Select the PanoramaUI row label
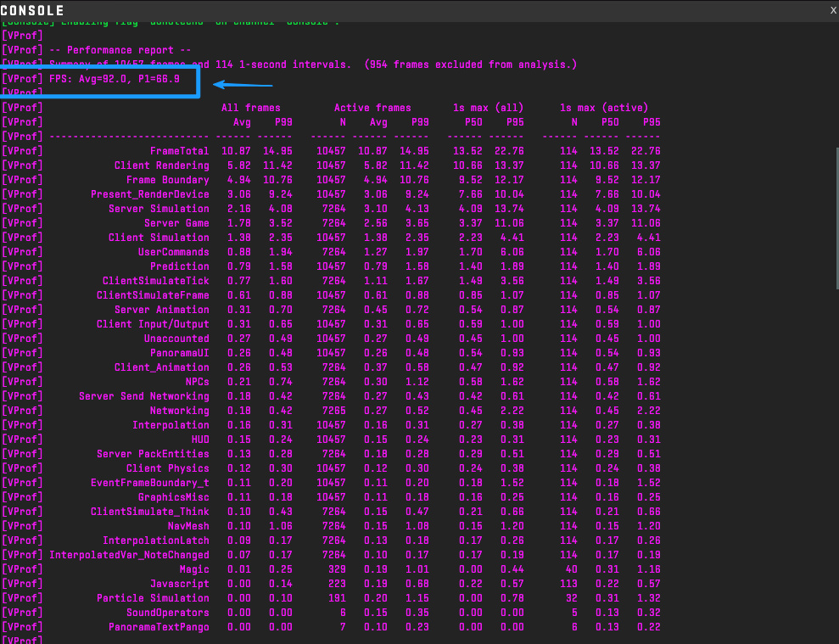Image resolution: width=839 pixels, height=644 pixels. click(x=180, y=354)
